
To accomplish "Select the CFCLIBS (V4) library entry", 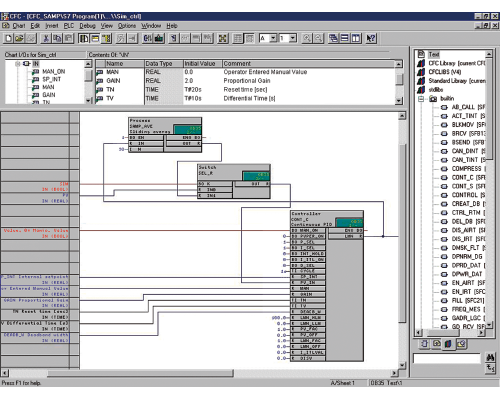I will point(445,72).
